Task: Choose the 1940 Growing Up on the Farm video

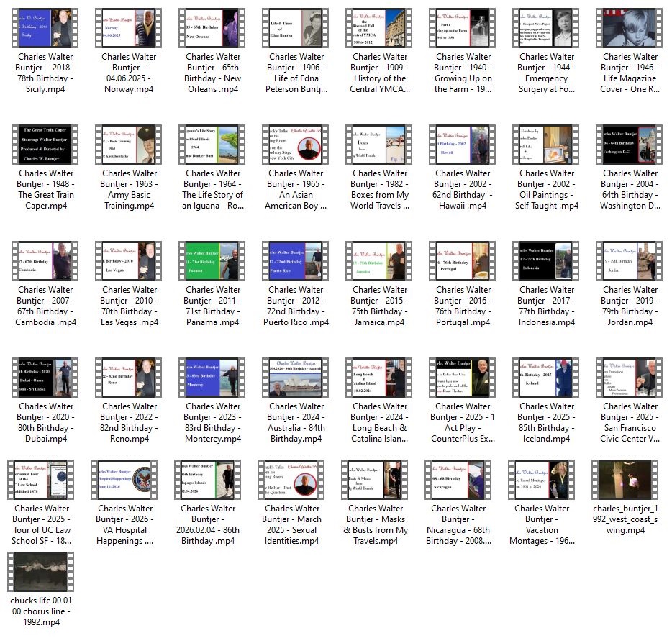Action: click(x=463, y=28)
